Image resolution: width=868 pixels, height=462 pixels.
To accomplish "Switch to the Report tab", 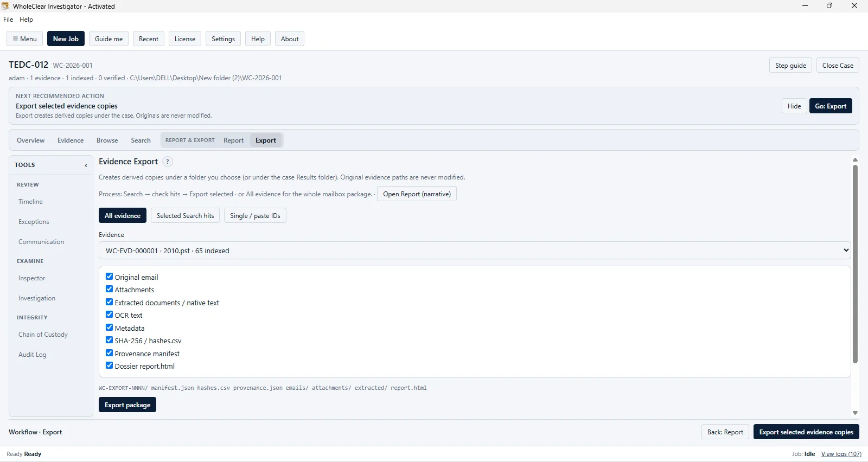I will tap(234, 140).
